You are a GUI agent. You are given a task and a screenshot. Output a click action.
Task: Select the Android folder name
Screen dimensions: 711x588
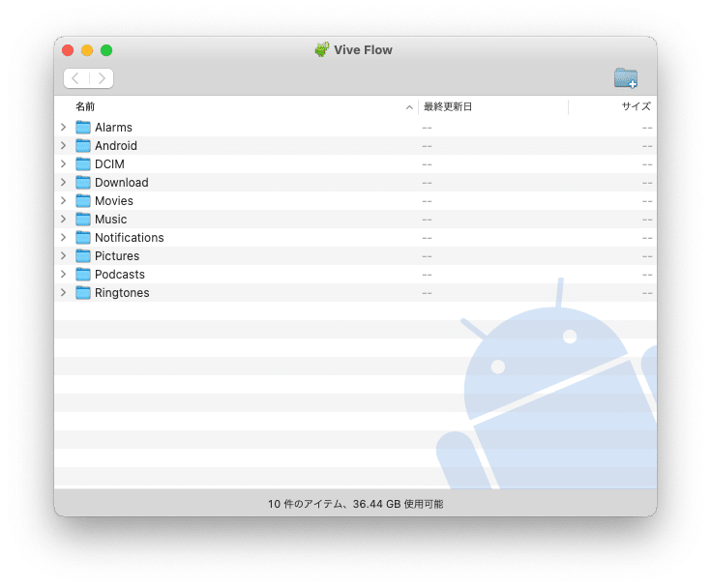116,145
